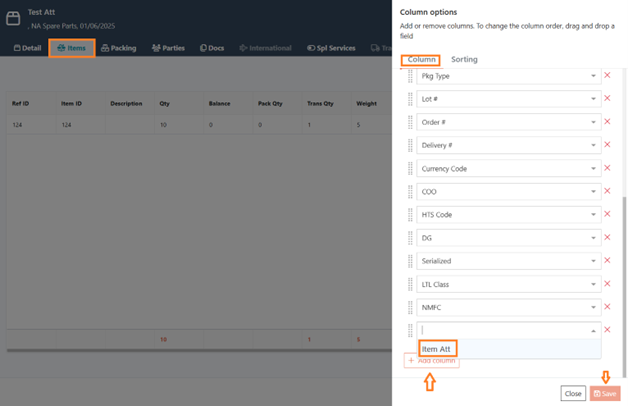Click the Item ID column header
This screenshot has height=406, width=628.
pos(71,103)
